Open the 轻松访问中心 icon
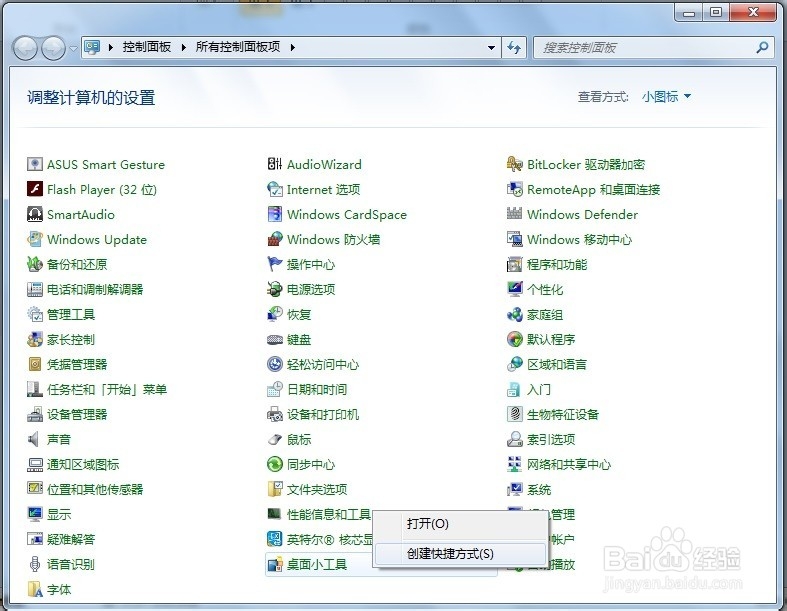This screenshot has width=787, height=611. tap(275, 364)
